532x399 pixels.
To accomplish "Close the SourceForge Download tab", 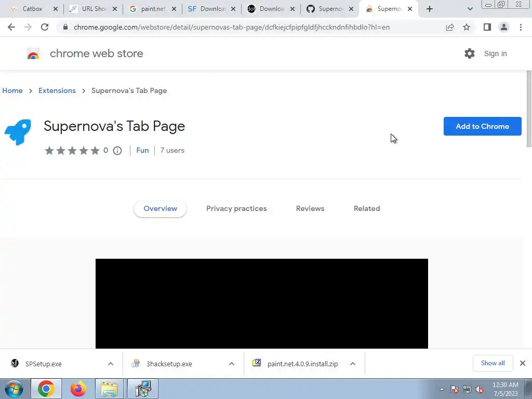I will click(x=233, y=9).
